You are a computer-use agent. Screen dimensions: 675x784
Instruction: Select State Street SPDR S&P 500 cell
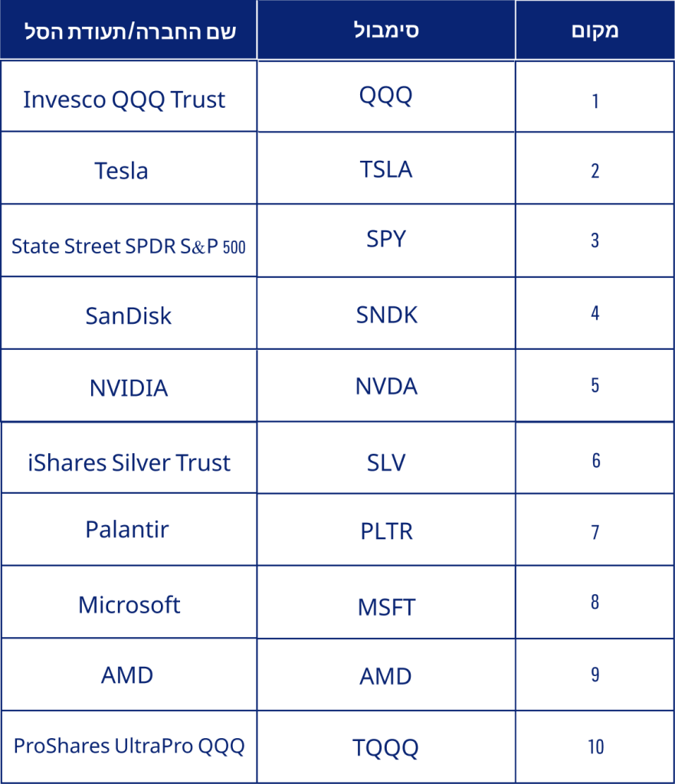[129, 246]
